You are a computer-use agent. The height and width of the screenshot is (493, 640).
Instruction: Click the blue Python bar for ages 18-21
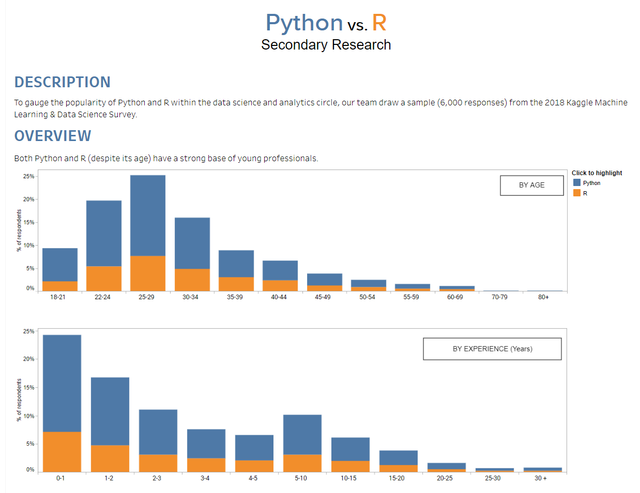tap(60, 265)
